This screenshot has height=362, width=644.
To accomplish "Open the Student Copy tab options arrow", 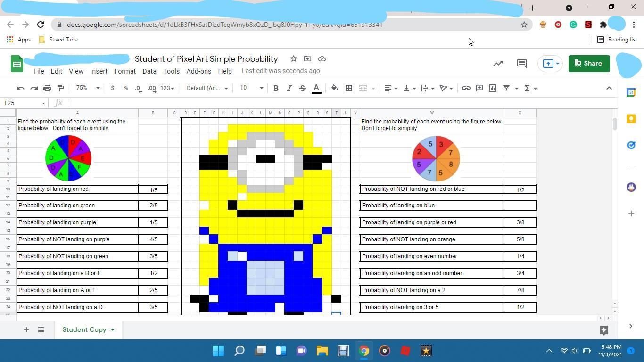I will [x=113, y=330].
